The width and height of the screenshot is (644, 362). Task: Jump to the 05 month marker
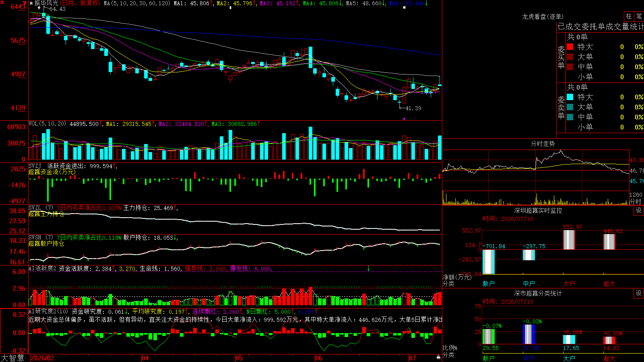tap(239, 358)
